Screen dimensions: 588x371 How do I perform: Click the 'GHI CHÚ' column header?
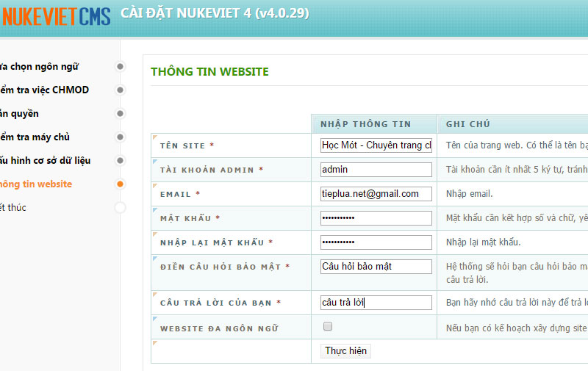point(468,124)
